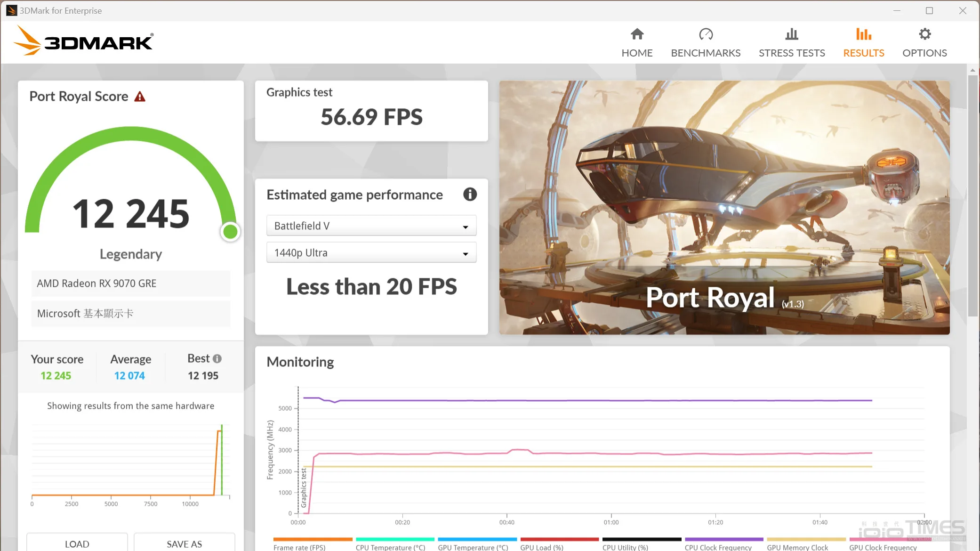
Task: Toggle the GPU Memory Clock legend series
Action: [806, 544]
